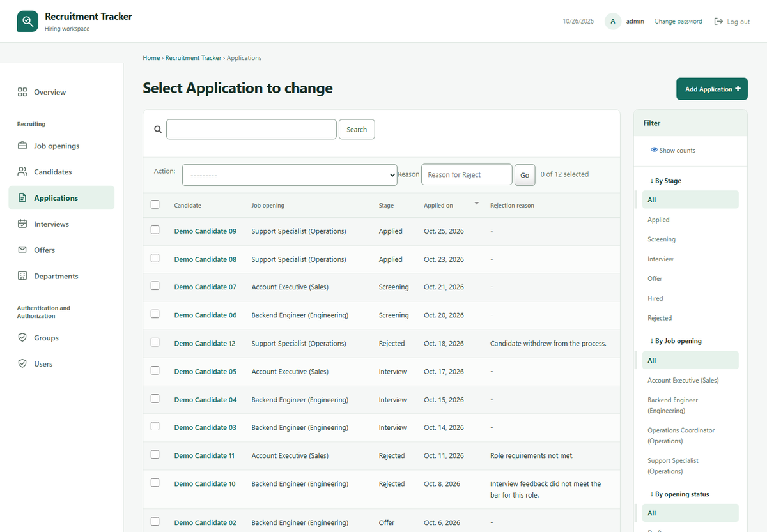The width and height of the screenshot is (767, 532).
Task: Tick the checkbox for Demo Candidate 12
Action: 155,342
